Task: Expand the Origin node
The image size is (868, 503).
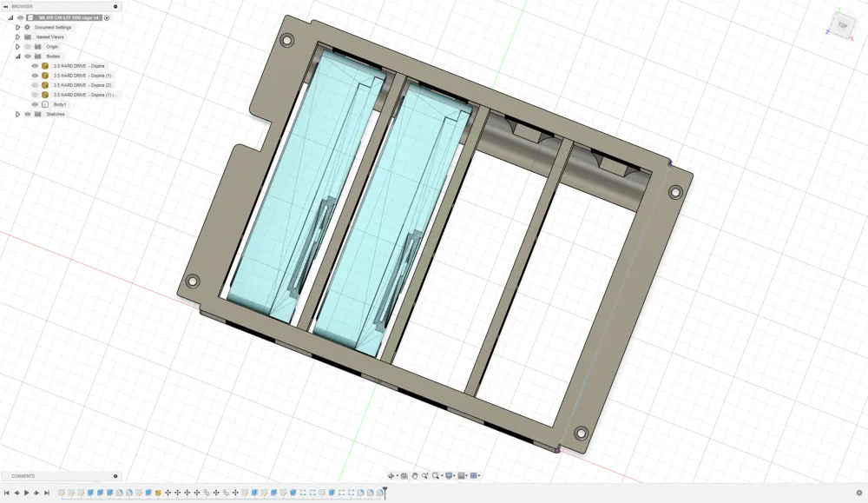Action: click(x=17, y=47)
